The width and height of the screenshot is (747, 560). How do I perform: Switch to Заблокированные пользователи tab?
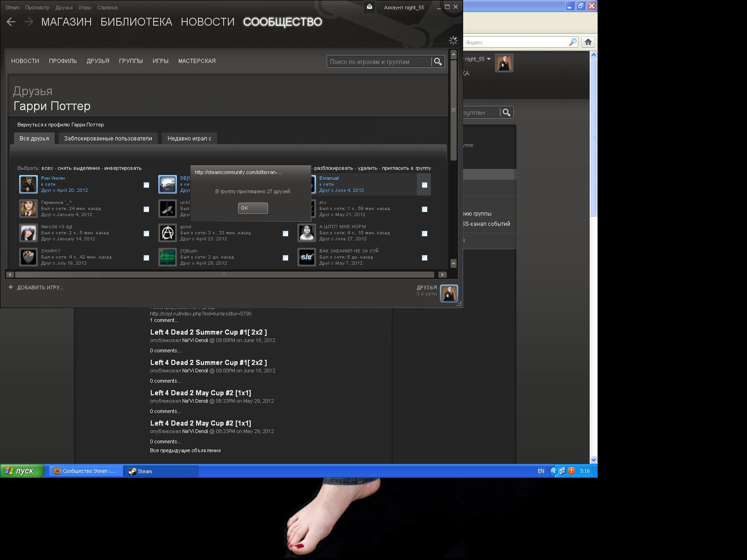108,139
